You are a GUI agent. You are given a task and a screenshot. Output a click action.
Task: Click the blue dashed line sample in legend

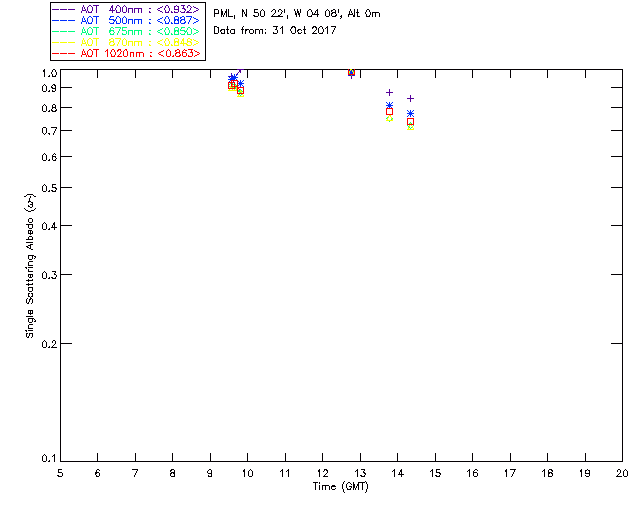pos(64,20)
